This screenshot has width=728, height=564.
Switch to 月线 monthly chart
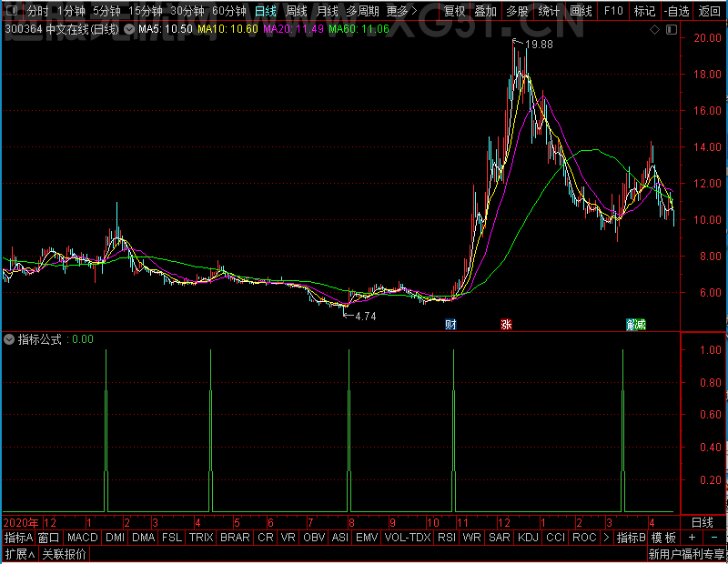tap(327, 11)
